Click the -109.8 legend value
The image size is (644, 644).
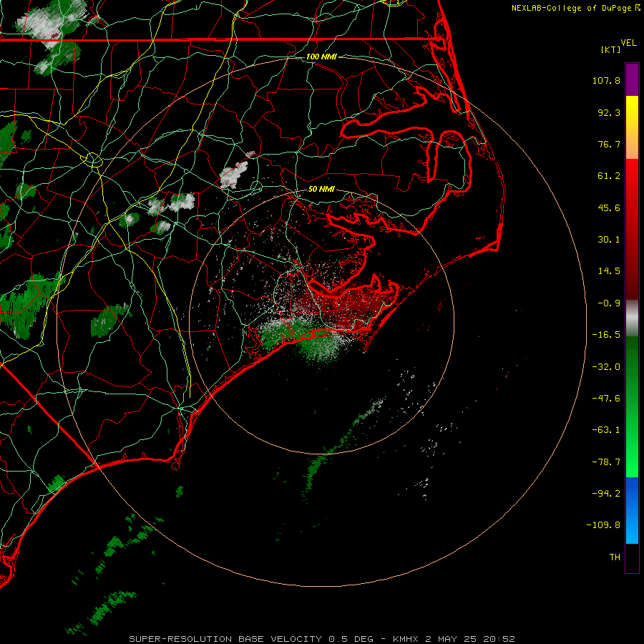pos(604,525)
